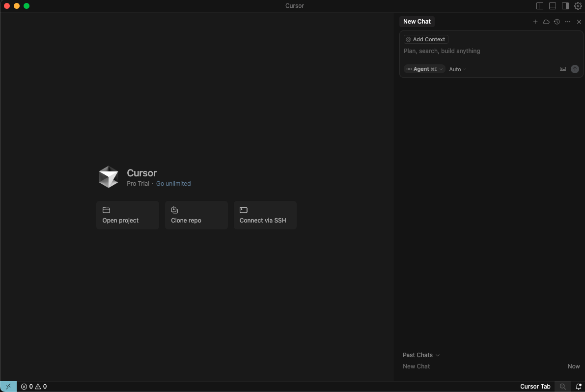Click the yellow minimize window button
The height and width of the screenshot is (392, 585).
(16, 6)
